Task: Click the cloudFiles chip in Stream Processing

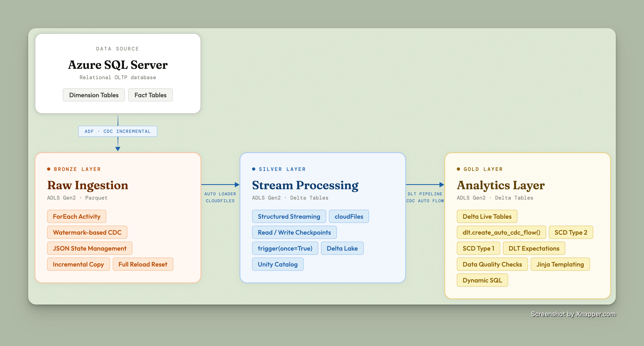Action: click(x=349, y=216)
